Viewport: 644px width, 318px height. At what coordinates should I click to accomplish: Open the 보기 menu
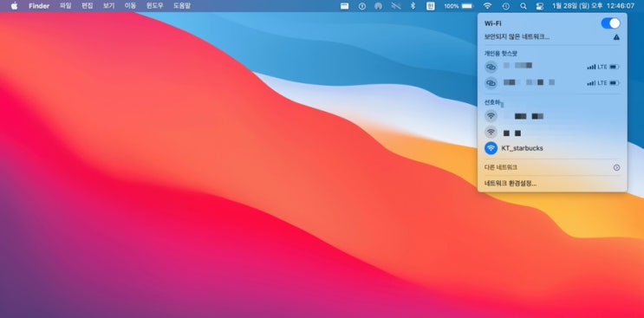(x=108, y=6)
